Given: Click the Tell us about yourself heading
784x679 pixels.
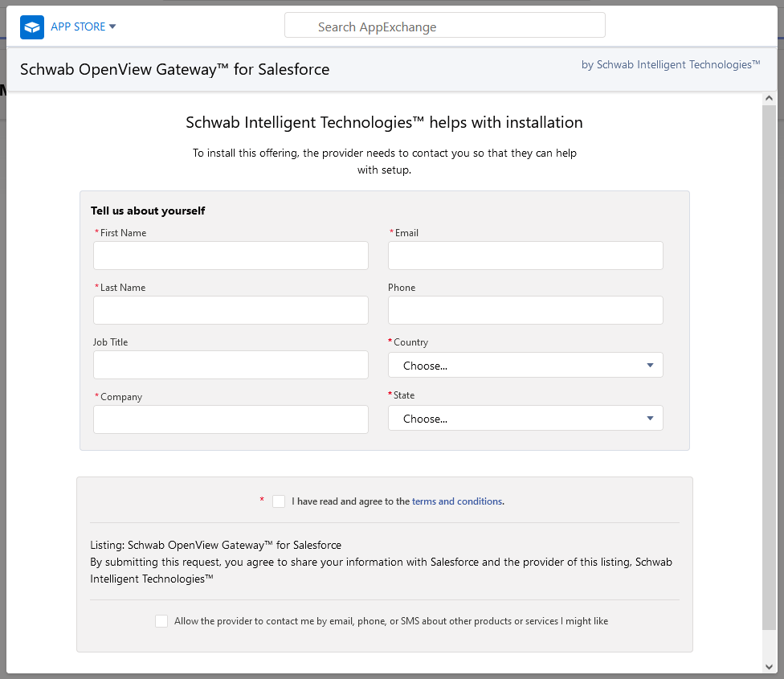Looking at the screenshot, I should tap(148, 211).
